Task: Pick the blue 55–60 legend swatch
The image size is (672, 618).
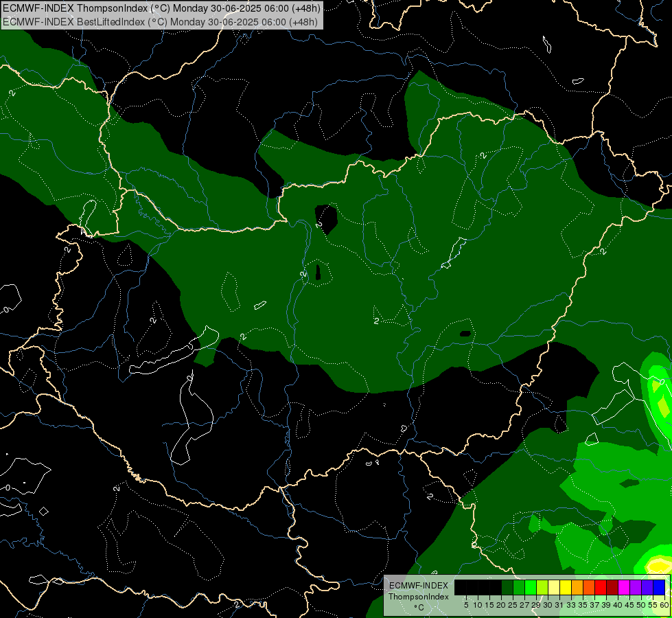Action: [x=659, y=587]
